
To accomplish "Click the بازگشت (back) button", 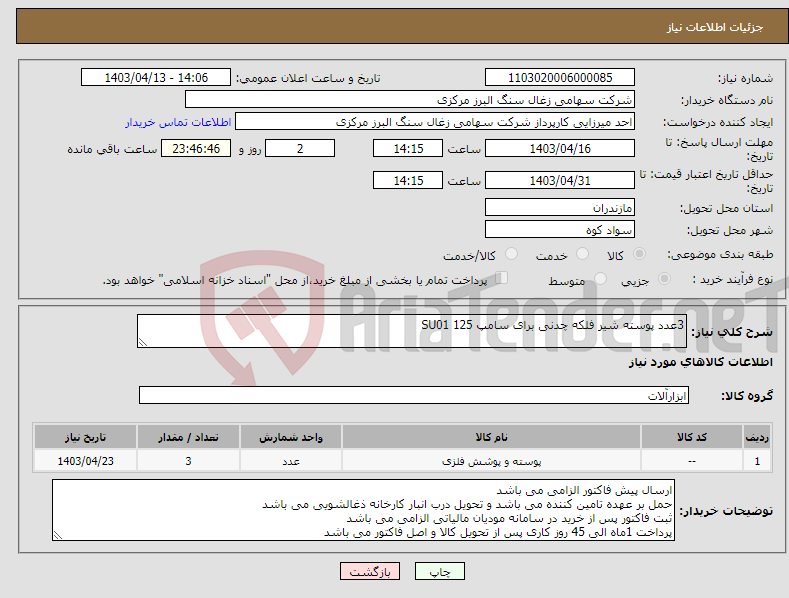I will (370, 571).
